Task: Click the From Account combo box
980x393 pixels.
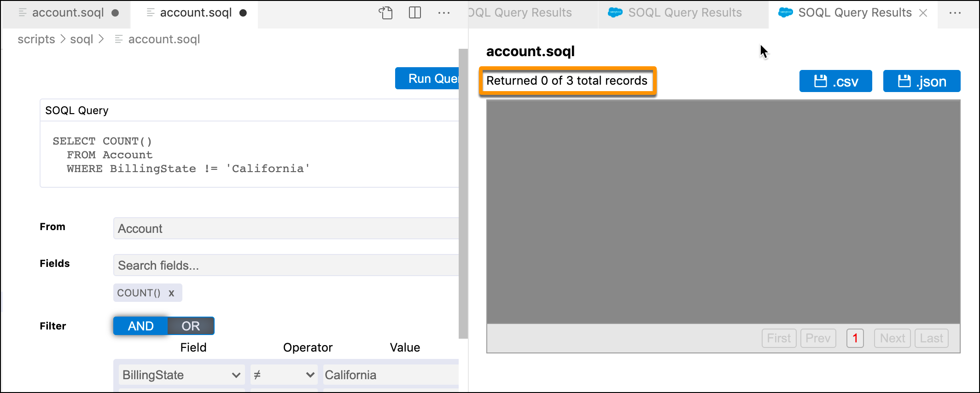Action: pyautogui.click(x=286, y=229)
